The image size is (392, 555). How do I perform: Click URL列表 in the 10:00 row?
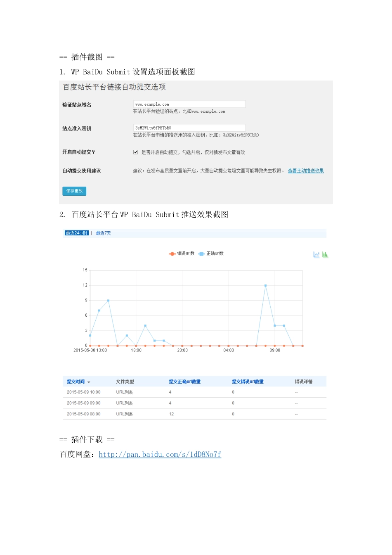[x=124, y=392]
